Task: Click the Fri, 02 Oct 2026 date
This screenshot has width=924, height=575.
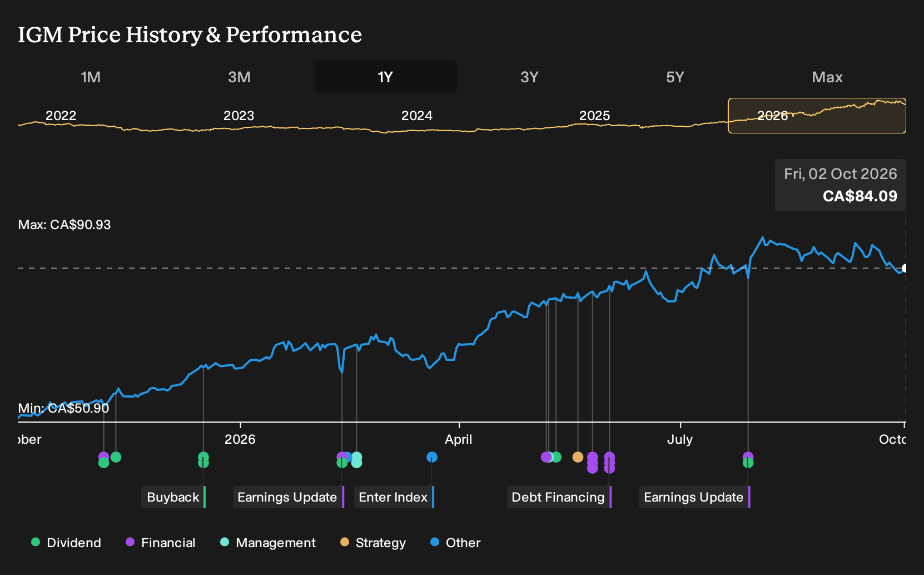Action: [841, 174]
